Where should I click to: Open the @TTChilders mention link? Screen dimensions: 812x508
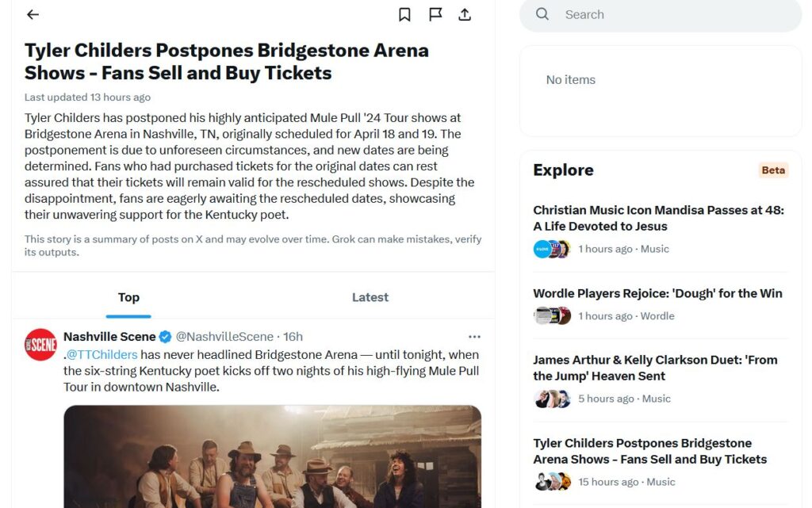[101, 355]
